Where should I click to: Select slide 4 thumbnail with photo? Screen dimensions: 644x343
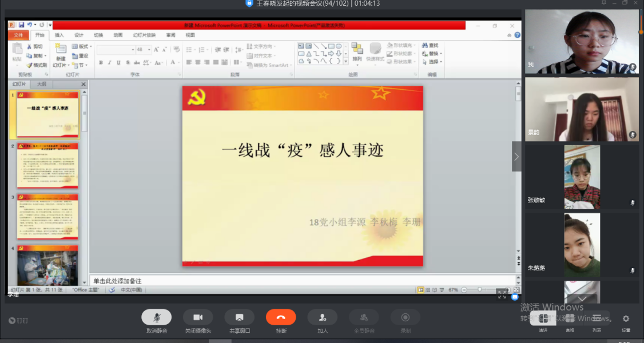point(47,265)
